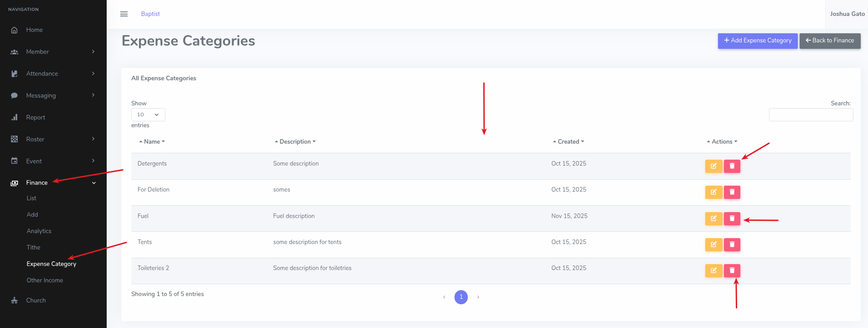
Task: Go to Tithe in sidebar
Action: (x=33, y=247)
